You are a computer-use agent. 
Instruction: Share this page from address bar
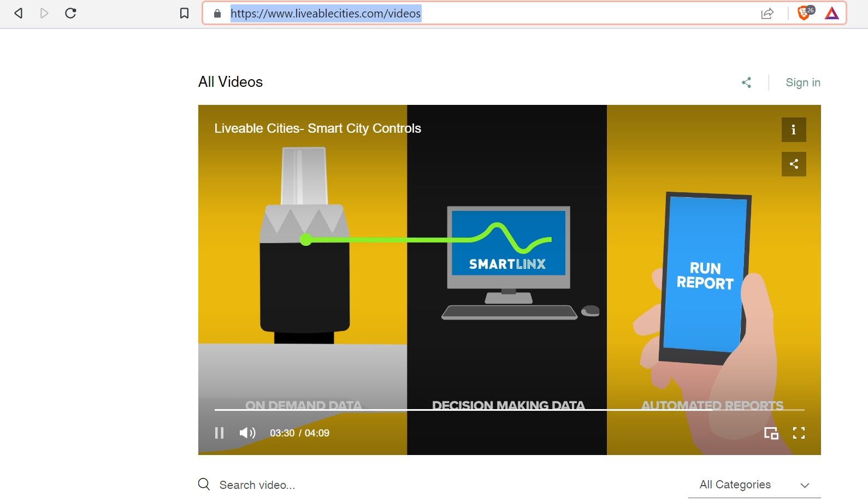pyautogui.click(x=767, y=14)
